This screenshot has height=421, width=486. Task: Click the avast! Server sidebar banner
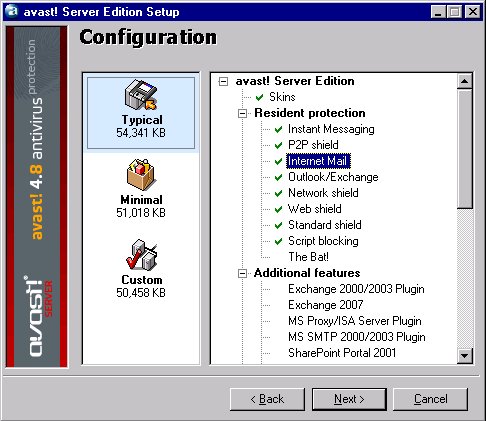37,197
